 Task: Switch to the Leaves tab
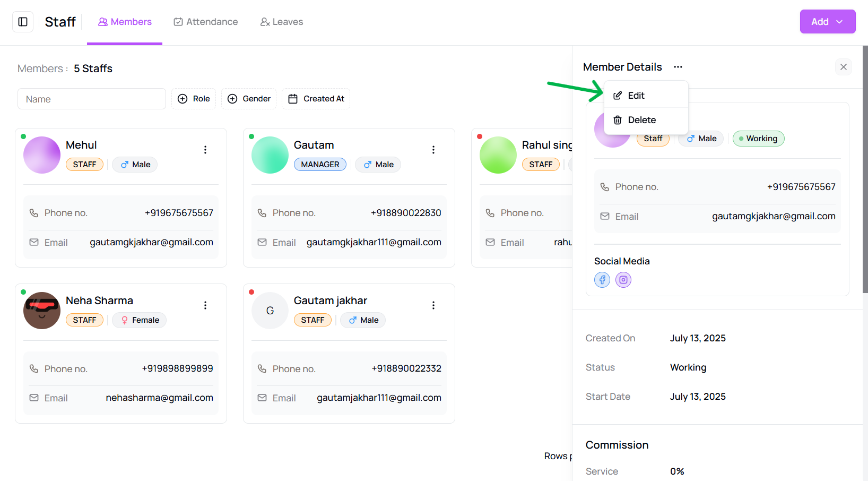[x=281, y=22]
